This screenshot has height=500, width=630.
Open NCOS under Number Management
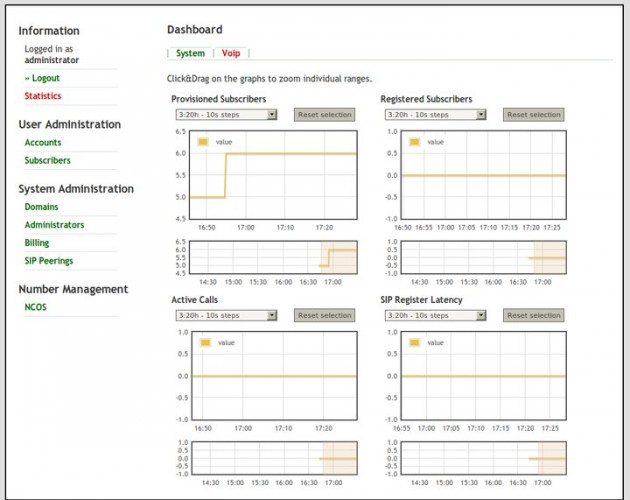click(x=36, y=308)
